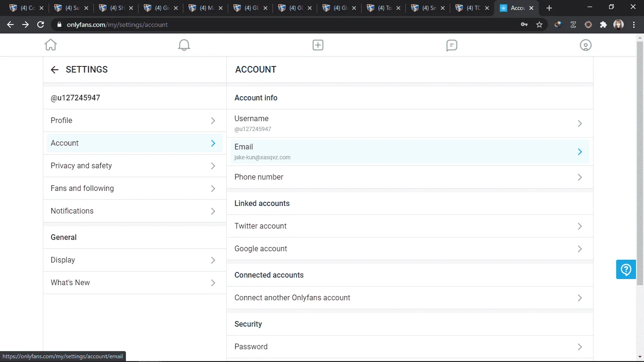Screen dimensions: 644x362
Task: Expand Fans and following chevron
Action: point(213,189)
